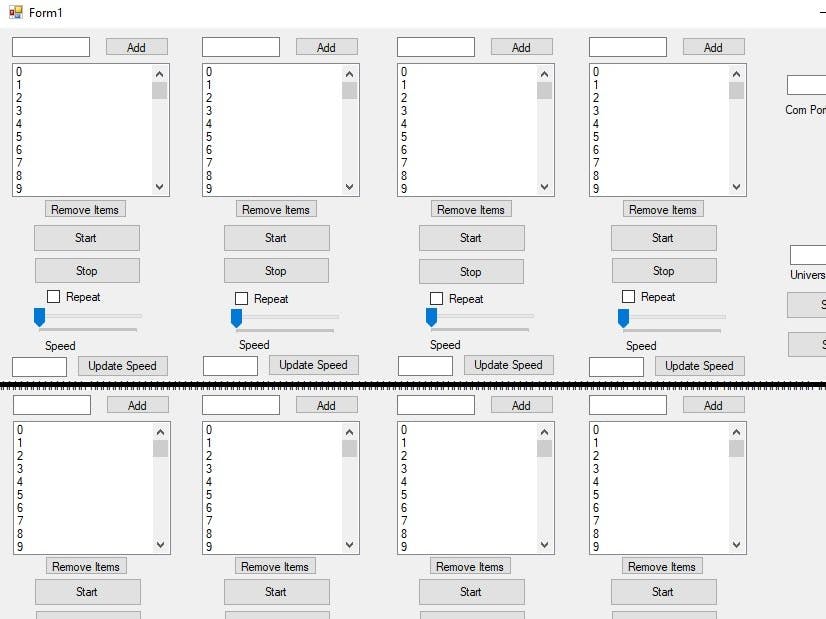Click scroll-up arrow of top-left listbox
Screen dimensions: 826x619
tap(160, 73)
